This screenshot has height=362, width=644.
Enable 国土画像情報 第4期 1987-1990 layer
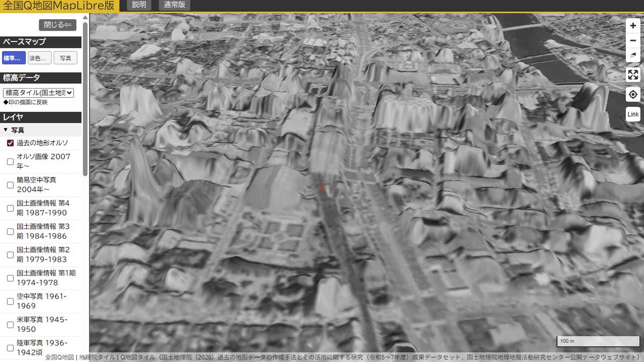point(10,208)
